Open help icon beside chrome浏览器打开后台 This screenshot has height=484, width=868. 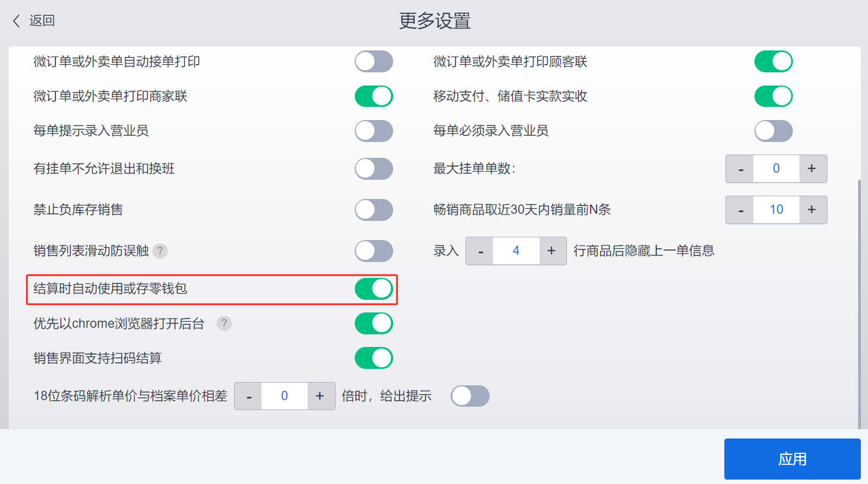click(224, 323)
